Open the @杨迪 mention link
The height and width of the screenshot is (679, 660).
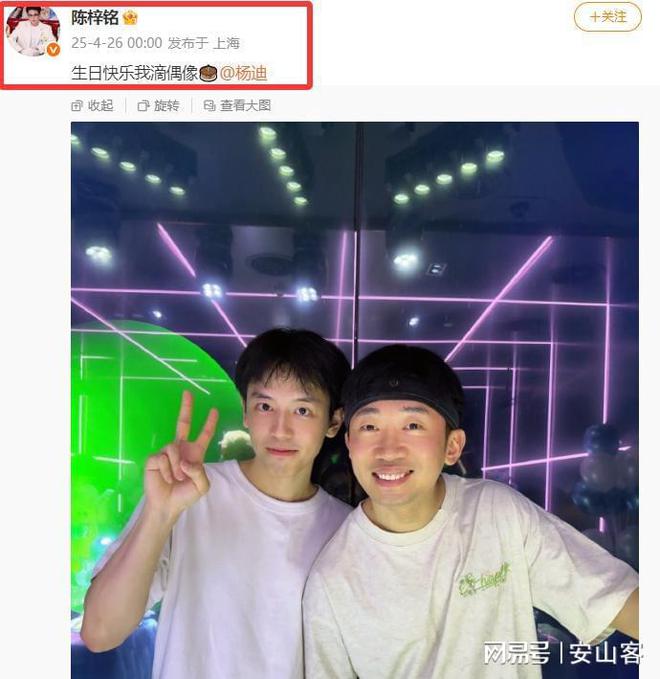[x=243, y=73]
